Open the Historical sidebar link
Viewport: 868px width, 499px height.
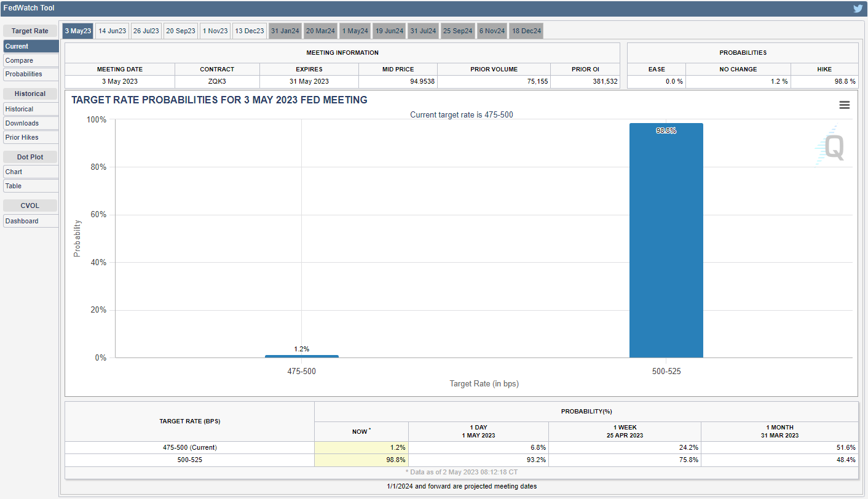(31, 109)
